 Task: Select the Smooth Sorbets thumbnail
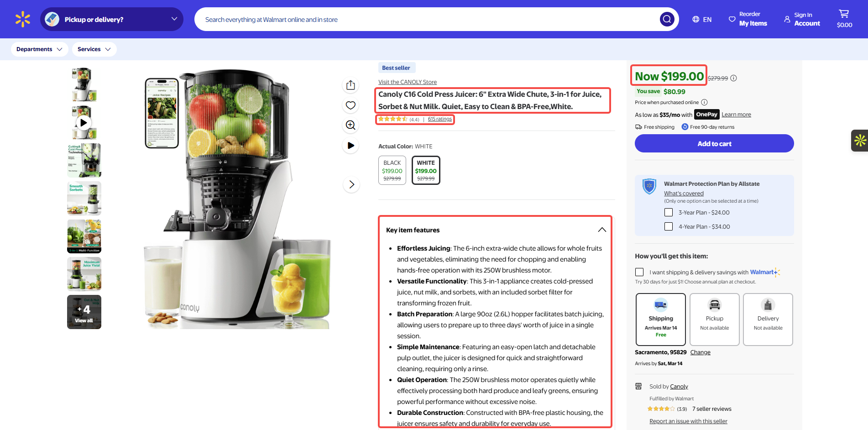(84, 198)
